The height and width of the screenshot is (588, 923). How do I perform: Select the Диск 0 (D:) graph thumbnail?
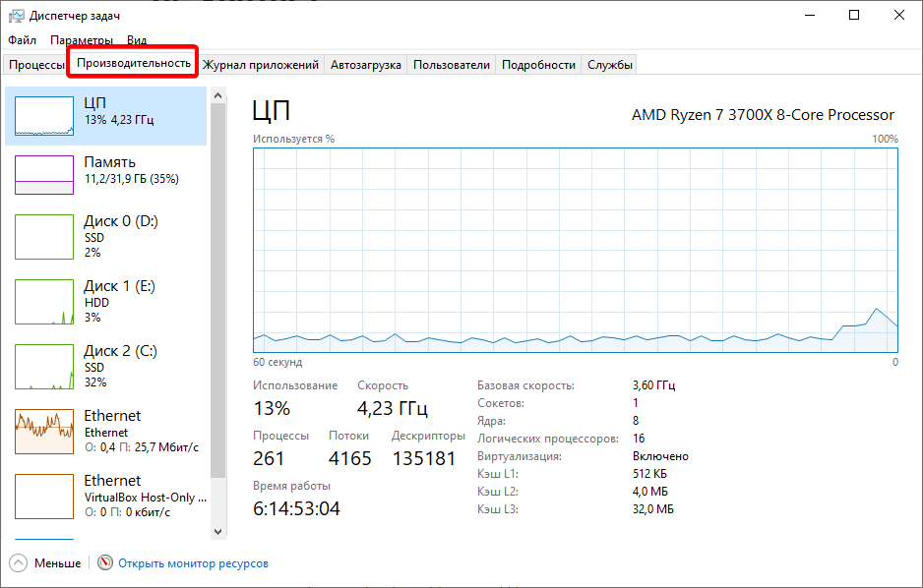(44, 237)
